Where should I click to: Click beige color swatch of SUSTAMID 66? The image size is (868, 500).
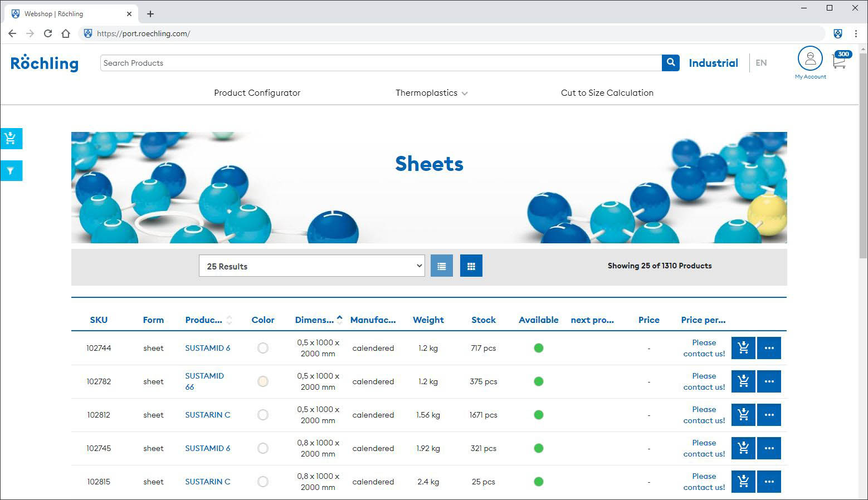click(x=263, y=381)
